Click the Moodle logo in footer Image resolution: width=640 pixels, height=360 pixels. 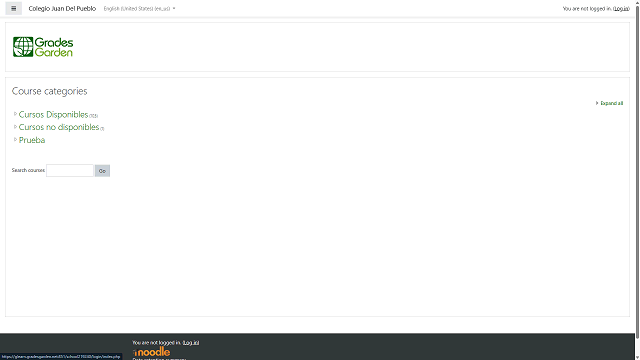151,352
